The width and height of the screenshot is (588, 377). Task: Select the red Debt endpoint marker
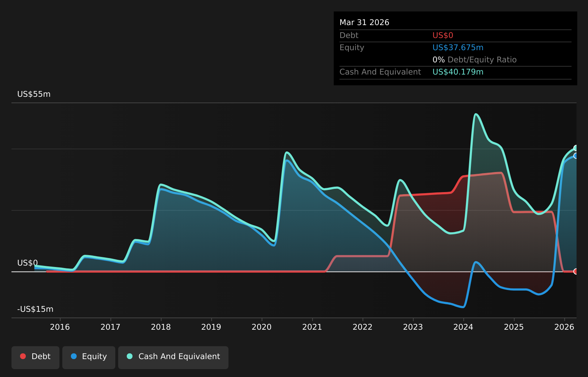coord(576,271)
